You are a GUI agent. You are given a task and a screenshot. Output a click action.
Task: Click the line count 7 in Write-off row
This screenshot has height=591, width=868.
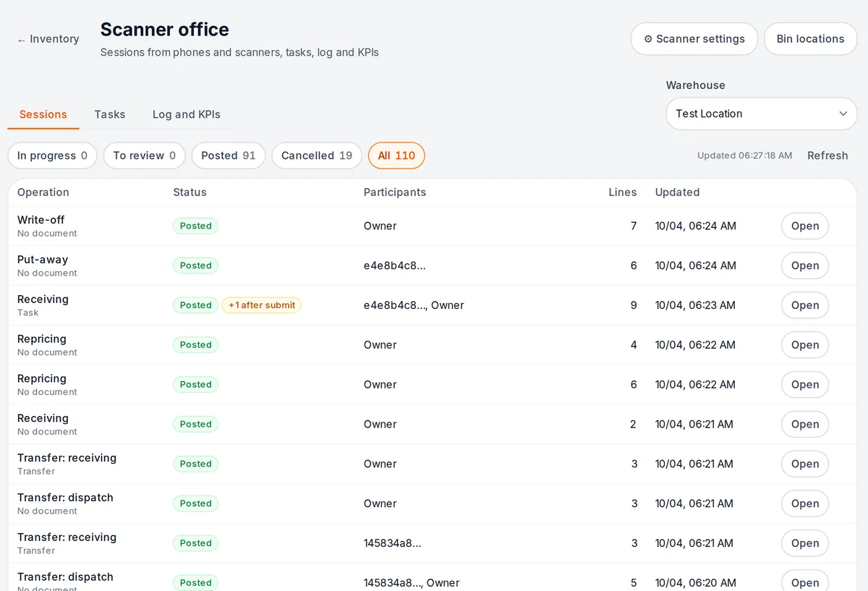point(634,226)
